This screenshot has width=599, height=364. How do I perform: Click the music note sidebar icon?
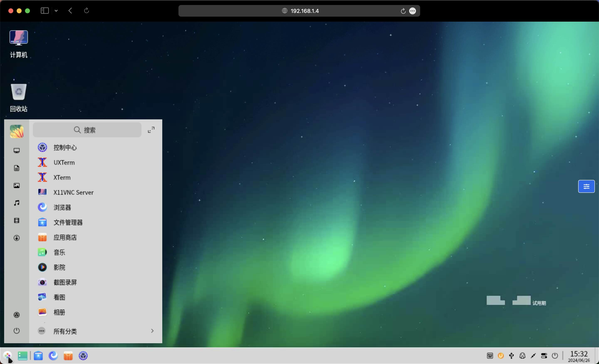[16, 203]
